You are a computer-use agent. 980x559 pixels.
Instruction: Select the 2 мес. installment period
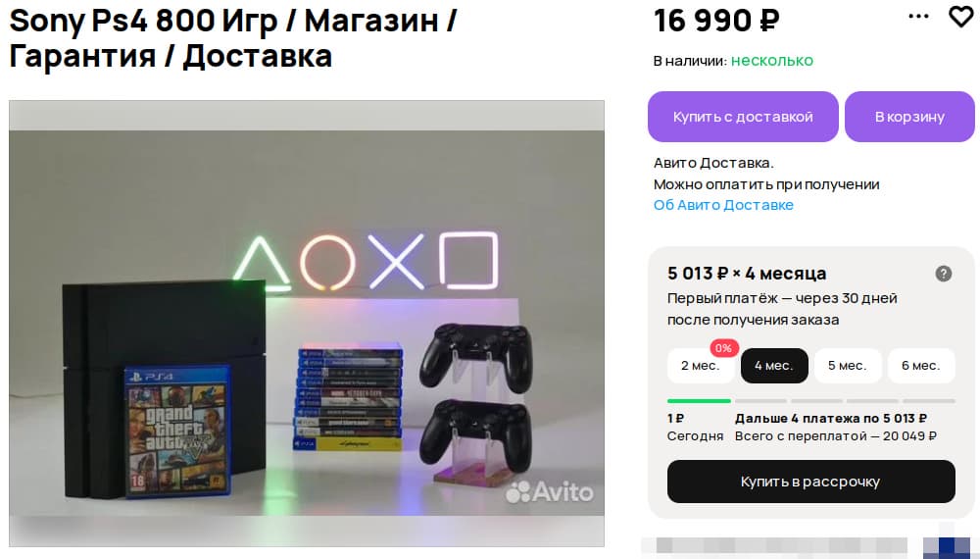click(700, 366)
